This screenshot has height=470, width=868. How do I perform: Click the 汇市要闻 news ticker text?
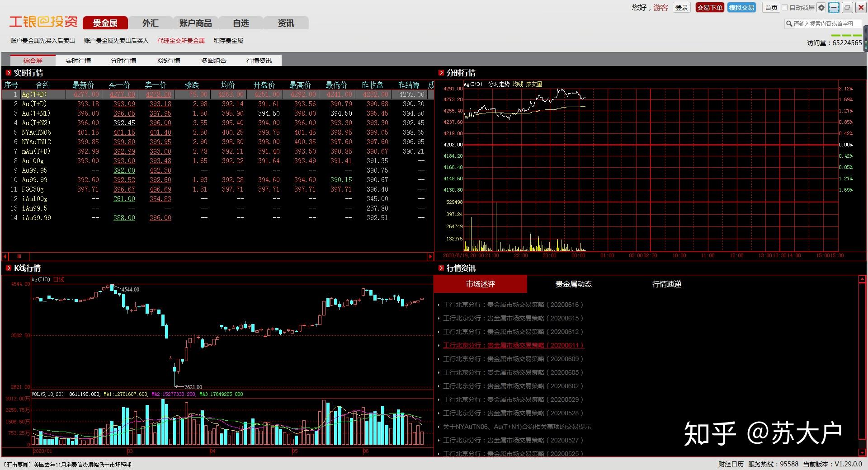tap(67, 465)
